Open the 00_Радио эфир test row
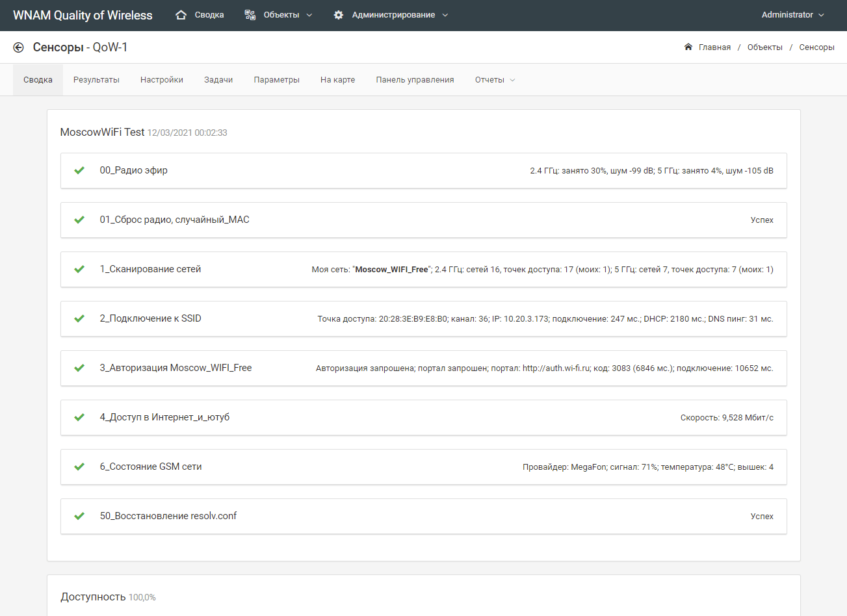This screenshot has width=847, height=616. pyautogui.click(x=424, y=171)
